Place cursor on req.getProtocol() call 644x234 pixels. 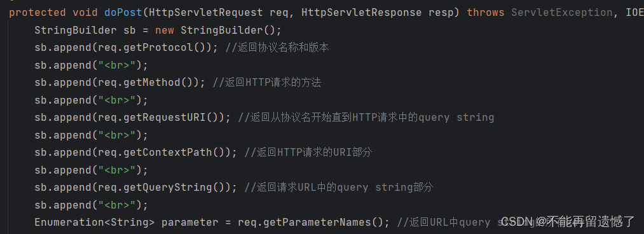(154, 48)
